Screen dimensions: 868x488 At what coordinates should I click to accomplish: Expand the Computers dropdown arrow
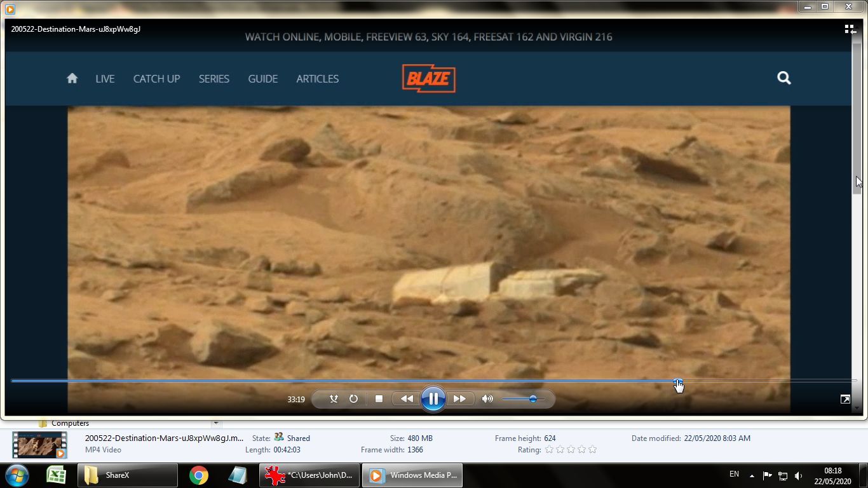[x=215, y=423]
